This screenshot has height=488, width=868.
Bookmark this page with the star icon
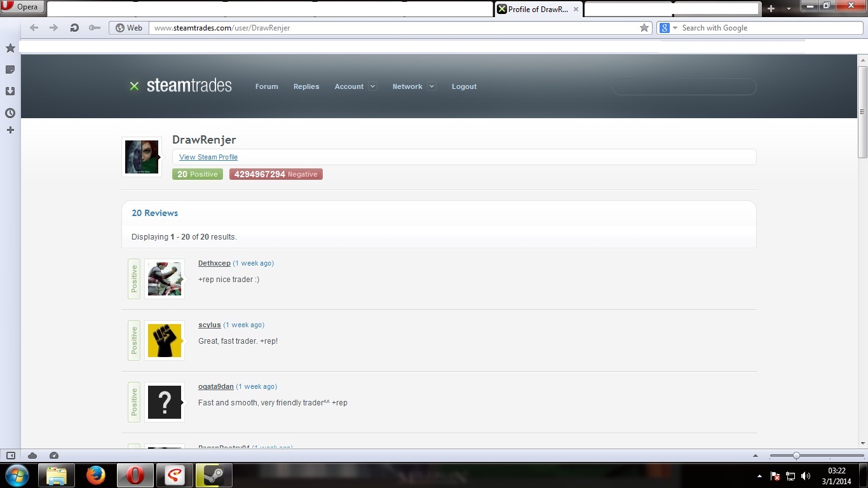tap(644, 28)
